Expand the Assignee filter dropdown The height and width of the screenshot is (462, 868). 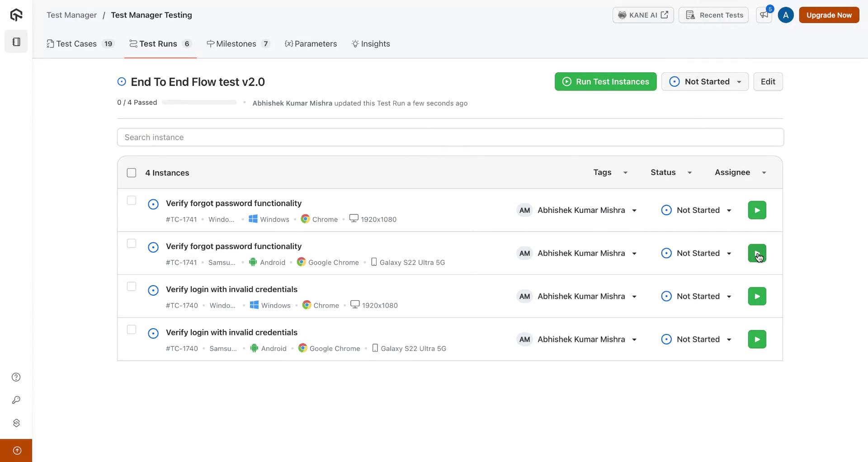coord(740,172)
